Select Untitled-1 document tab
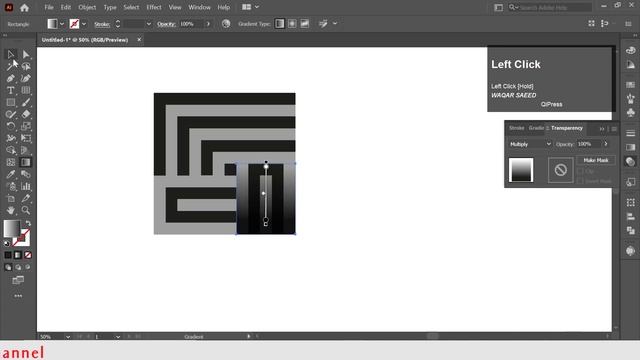Screen dimensions: 640x360 click(x=85, y=40)
